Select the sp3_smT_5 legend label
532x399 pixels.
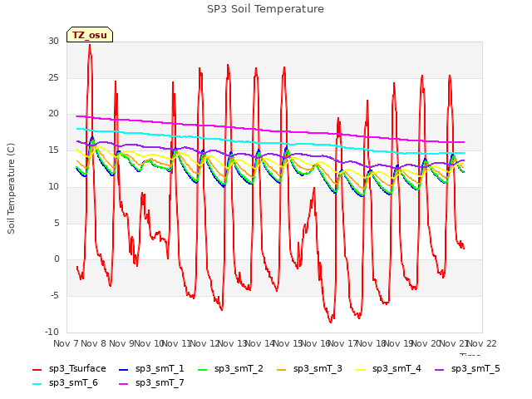pos(475,369)
